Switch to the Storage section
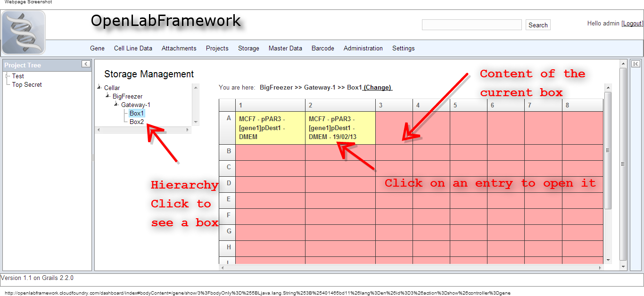The width and height of the screenshot is (644, 296). coord(248,48)
